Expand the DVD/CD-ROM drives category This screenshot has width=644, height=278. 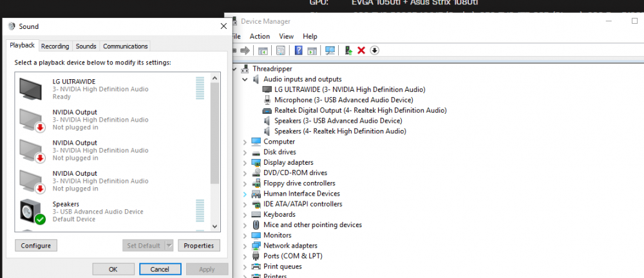(x=245, y=173)
